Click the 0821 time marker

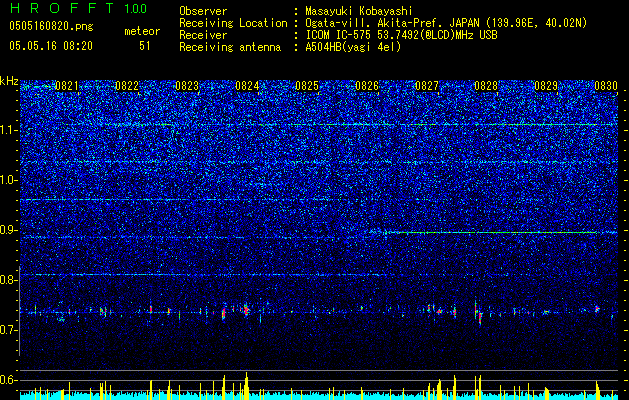pyautogui.click(x=67, y=86)
